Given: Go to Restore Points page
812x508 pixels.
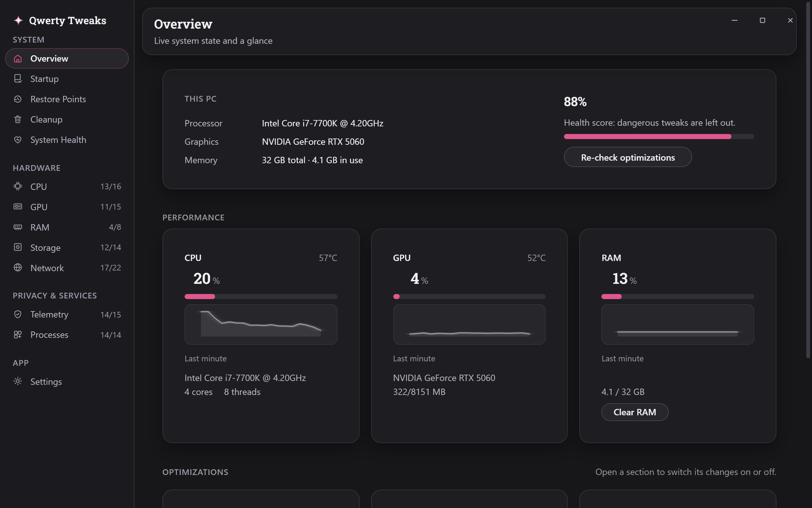Looking at the screenshot, I should tap(67, 99).
